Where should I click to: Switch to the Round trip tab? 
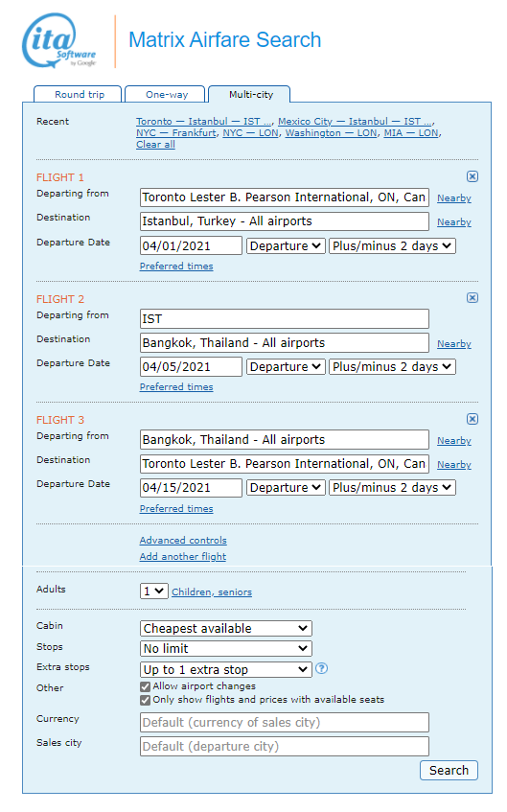pos(79,94)
